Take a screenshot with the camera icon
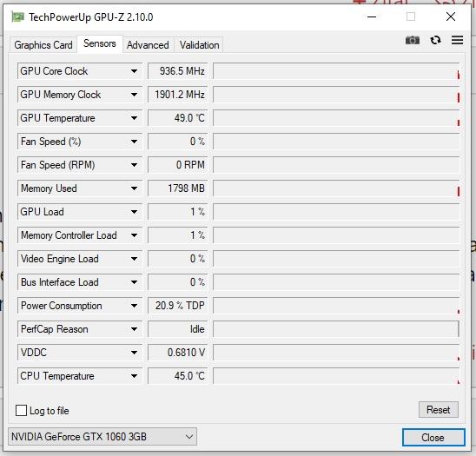This screenshot has height=456, width=476. pos(413,40)
